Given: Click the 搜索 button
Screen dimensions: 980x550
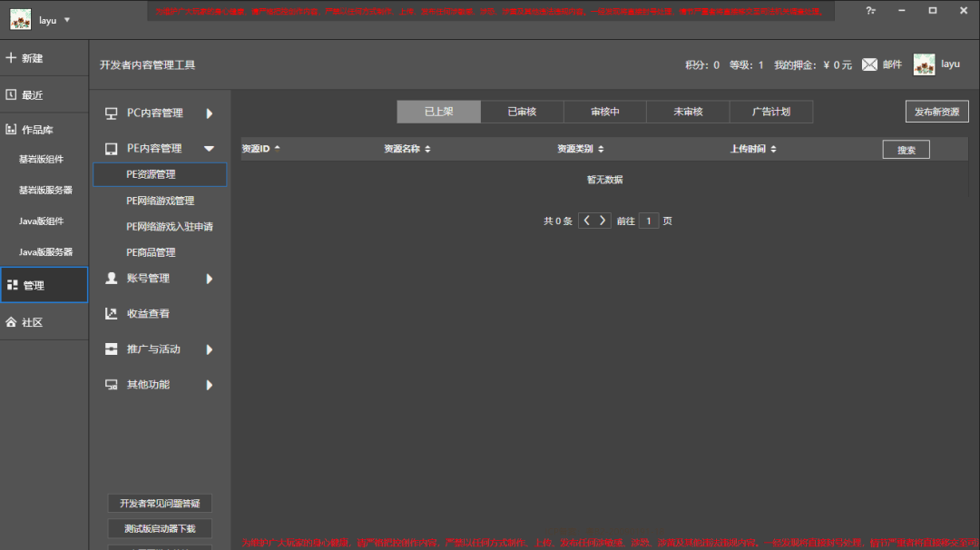Looking at the screenshot, I should pyautogui.click(x=906, y=150).
